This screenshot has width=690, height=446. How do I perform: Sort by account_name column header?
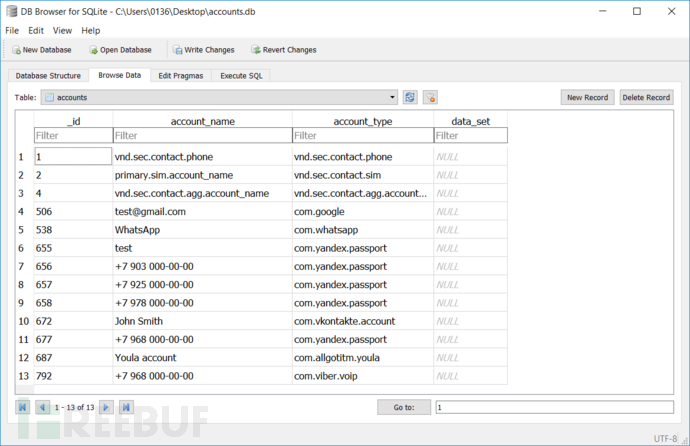coord(203,121)
